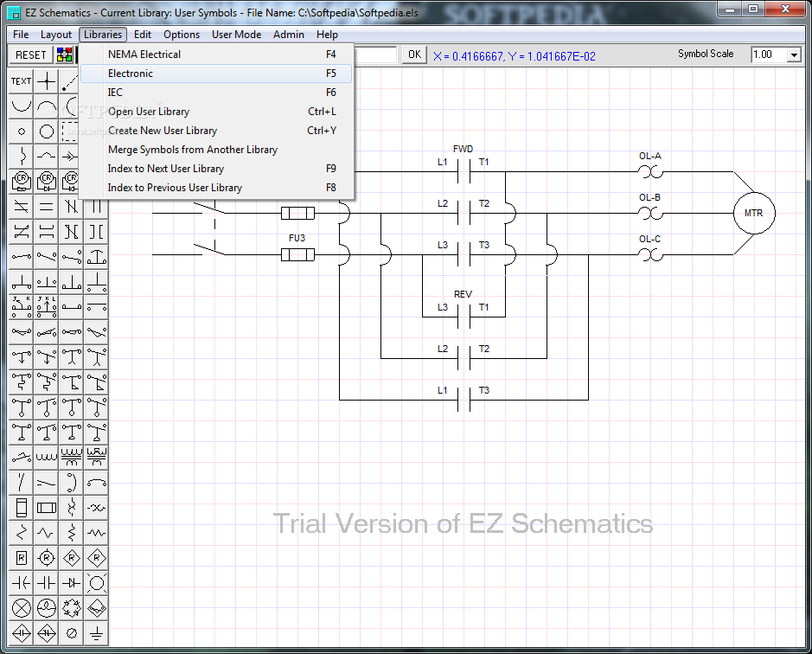Click the REV contactor label
Image resolution: width=812 pixels, height=654 pixels.
[x=463, y=294]
